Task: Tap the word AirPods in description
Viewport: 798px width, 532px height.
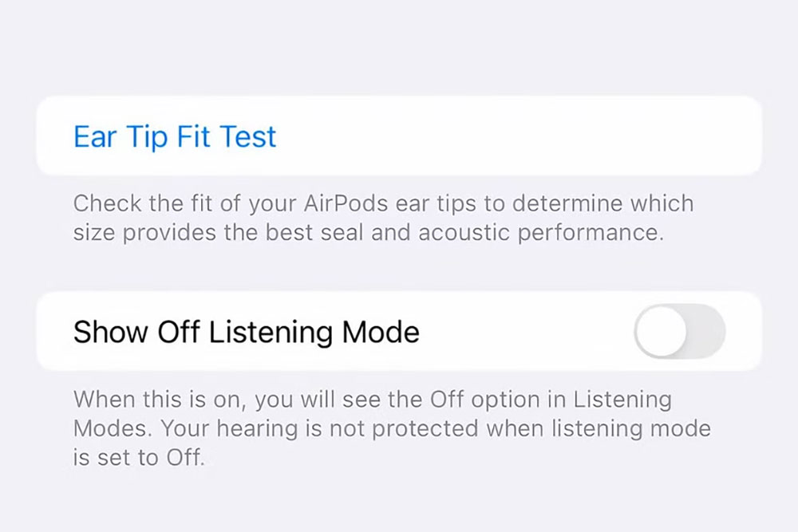Action: coord(346,203)
